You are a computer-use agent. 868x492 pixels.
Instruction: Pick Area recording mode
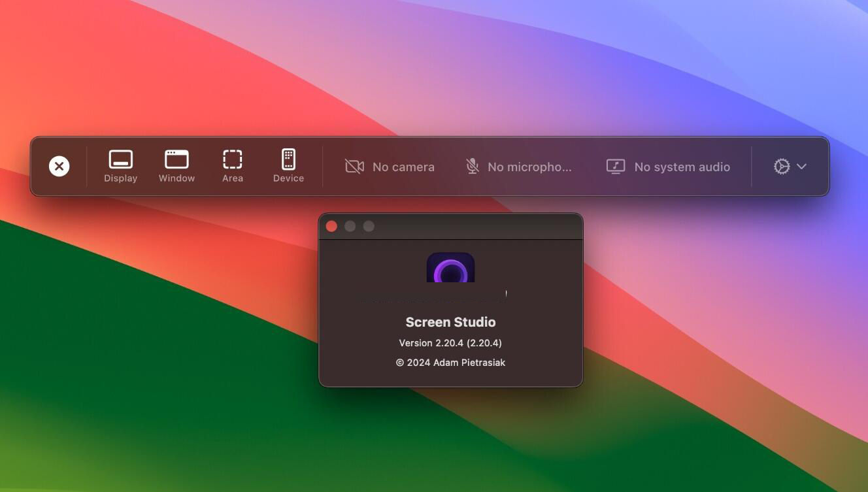pos(233,167)
